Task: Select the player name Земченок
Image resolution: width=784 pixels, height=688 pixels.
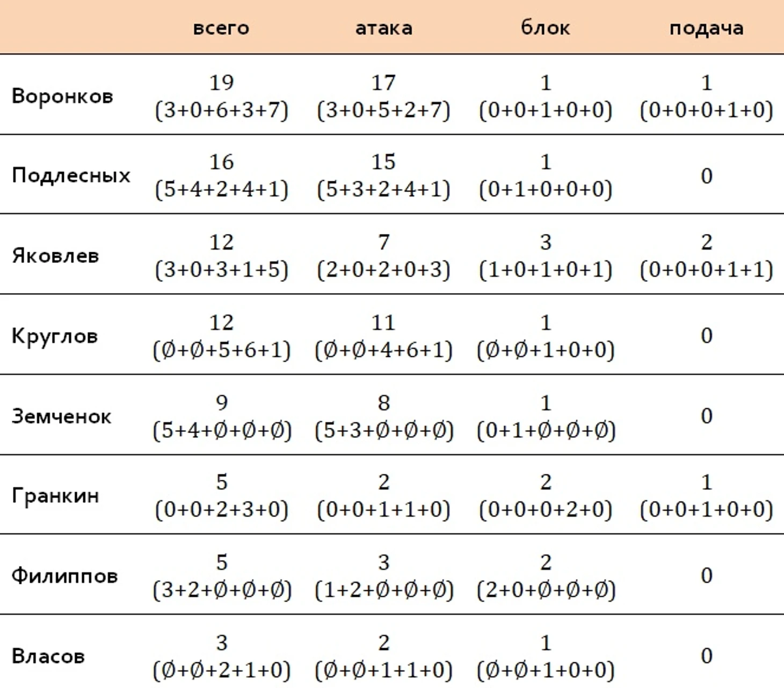Action: click(x=61, y=416)
